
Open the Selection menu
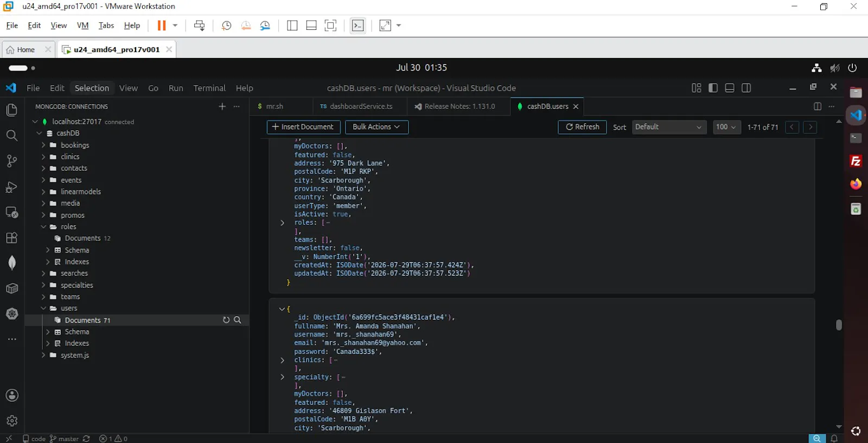coord(92,88)
